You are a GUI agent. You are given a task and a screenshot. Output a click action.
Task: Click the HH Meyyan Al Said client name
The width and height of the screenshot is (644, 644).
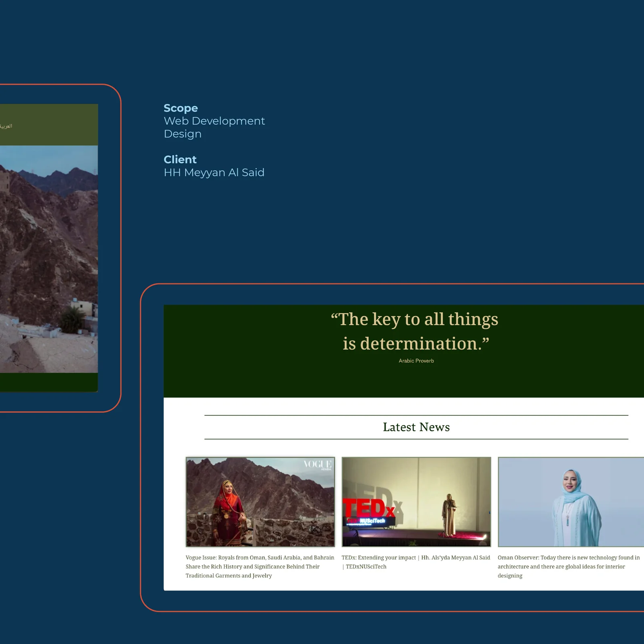click(x=214, y=173)
